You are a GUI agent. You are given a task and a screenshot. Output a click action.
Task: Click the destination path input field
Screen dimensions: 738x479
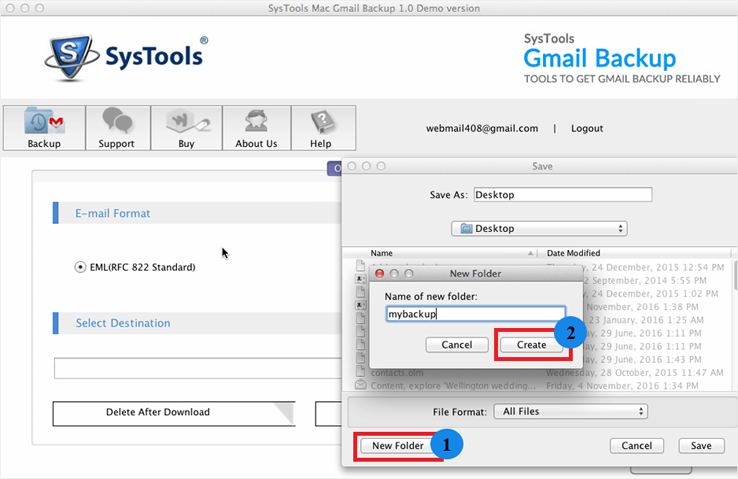(198, 368)
